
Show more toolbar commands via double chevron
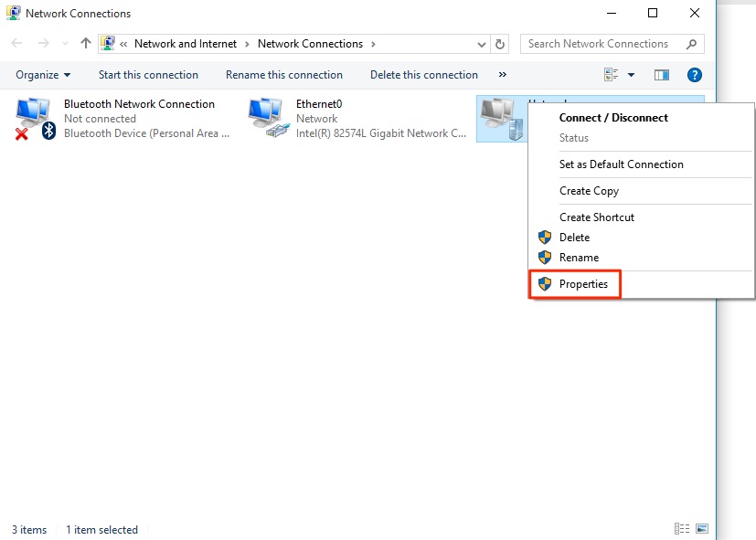[502, 75]
